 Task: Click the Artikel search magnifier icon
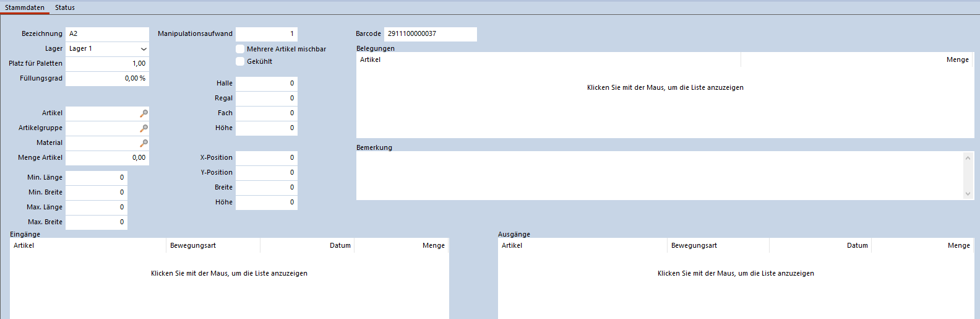point(144,113)
